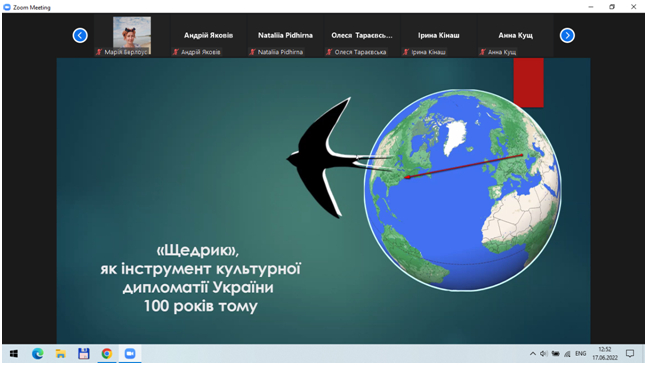This screenshot has width=647, height=365.
Task: Expand hidden system tray icons
Action: coord(533,354)
